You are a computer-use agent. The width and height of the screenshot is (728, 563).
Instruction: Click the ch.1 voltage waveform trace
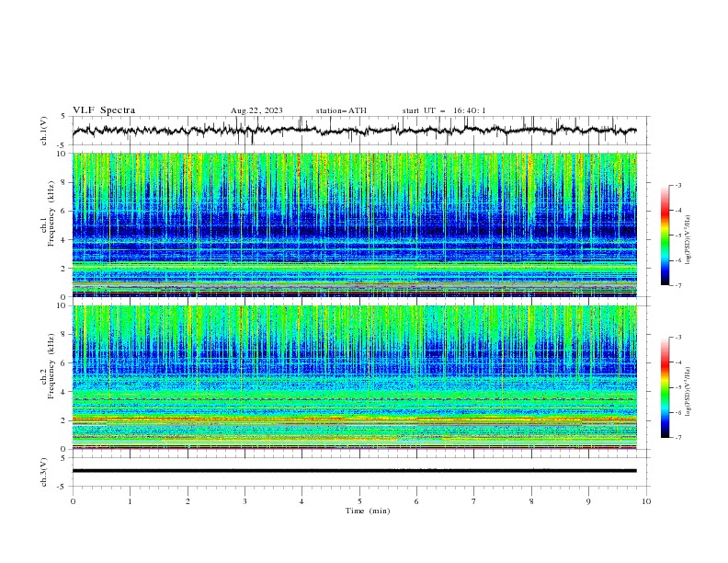354,131
